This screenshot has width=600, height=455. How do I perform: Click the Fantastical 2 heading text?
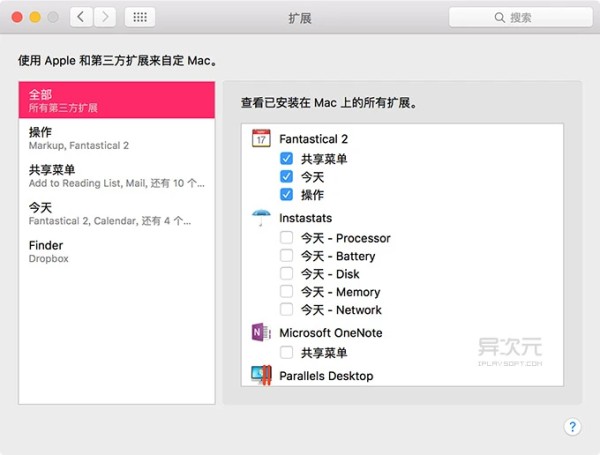tap(313, 139)
